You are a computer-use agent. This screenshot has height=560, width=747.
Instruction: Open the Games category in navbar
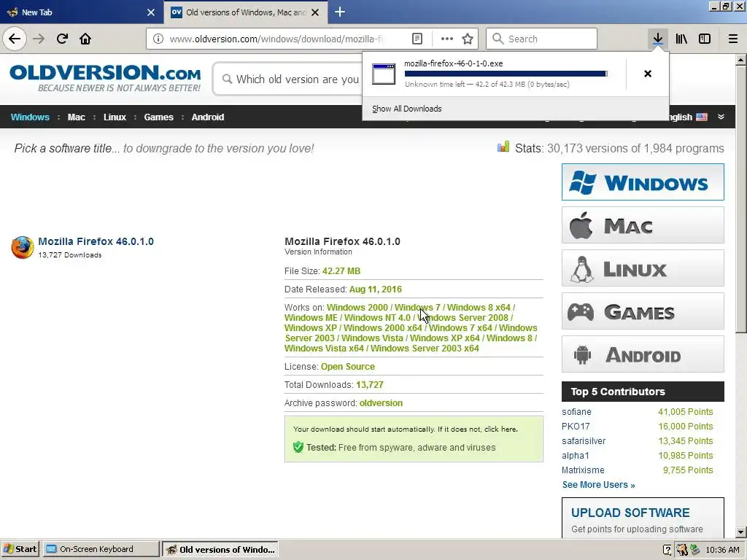click(158, 117)
